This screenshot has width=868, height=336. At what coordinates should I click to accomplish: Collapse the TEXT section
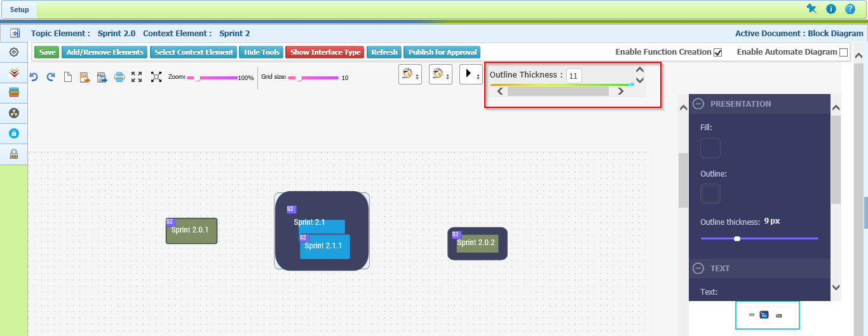(x=698, y=268)
